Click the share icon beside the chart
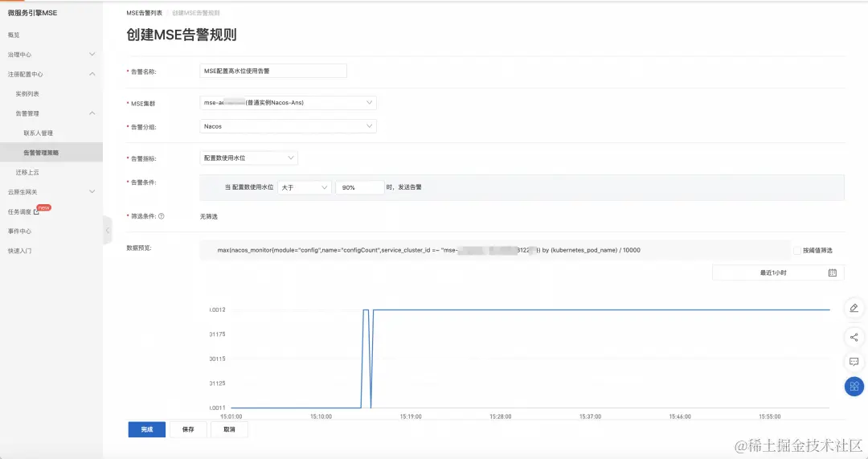 [854, 337]
